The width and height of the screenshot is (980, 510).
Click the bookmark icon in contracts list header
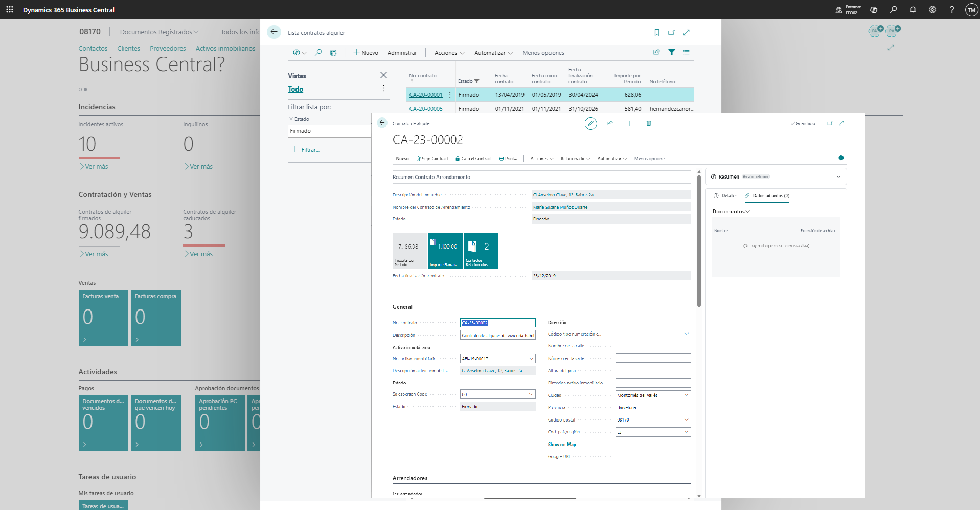tap(657, 33)
